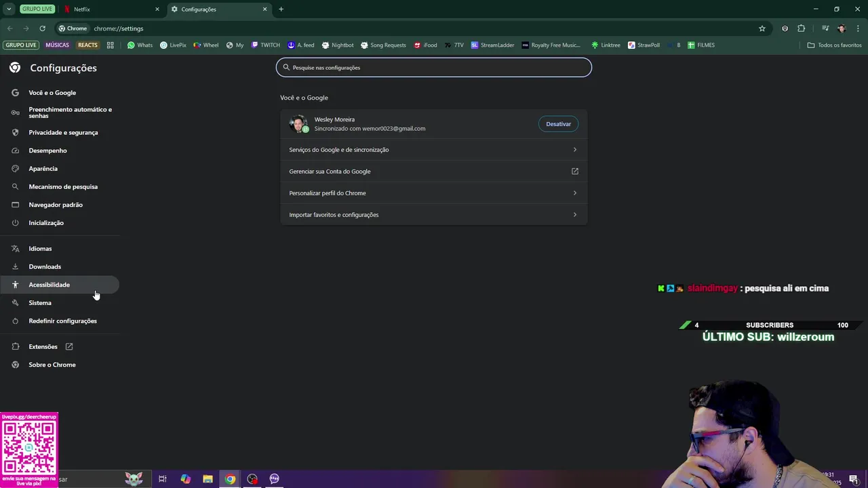Open Task View on the taskbar
The image size is (868, 488).
163,479
